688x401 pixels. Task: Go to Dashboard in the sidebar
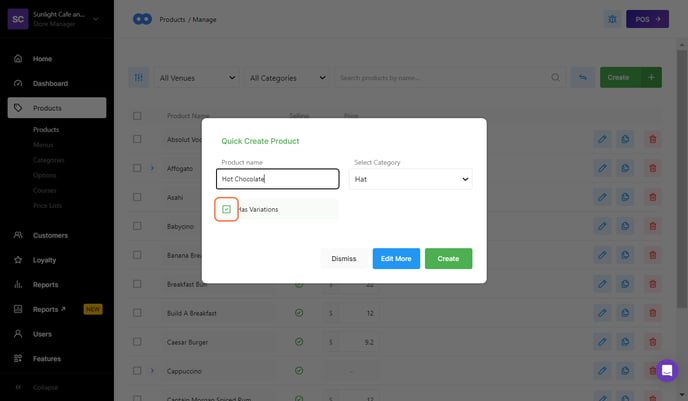click(x=50, y=83)
